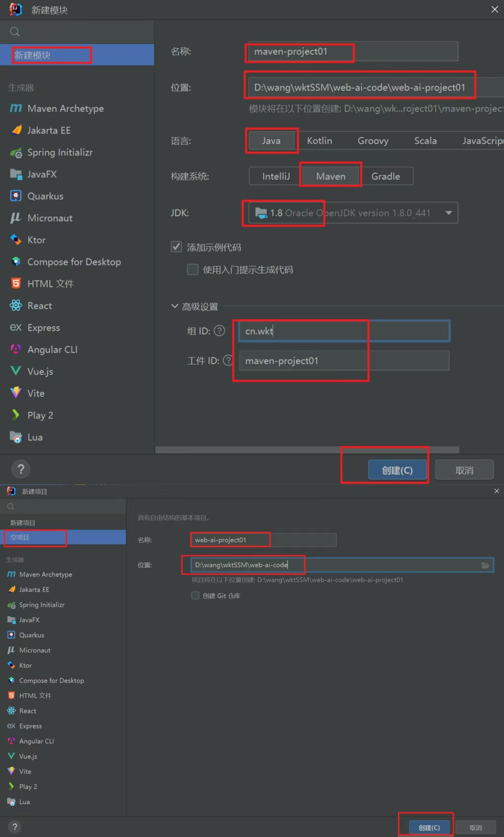Image resolution: width=504 pixels, height=837 pixels.
Task: Click the horizontal scrollbar in the 新建模块 dialog
Action: tap(307, 450)
